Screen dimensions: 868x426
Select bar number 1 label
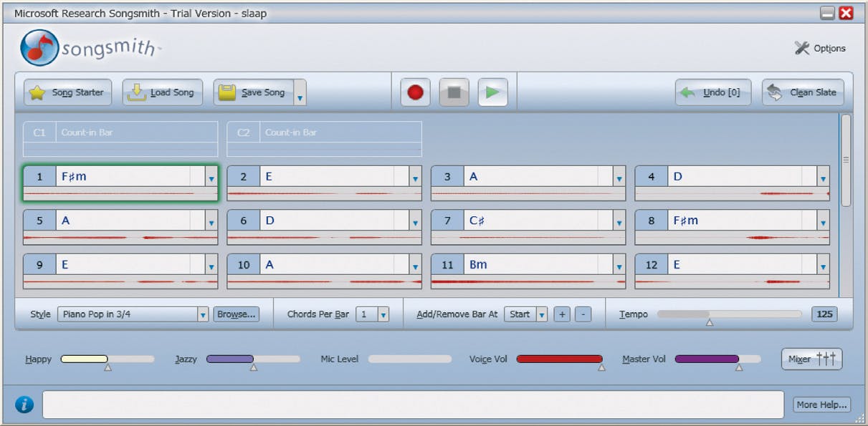[x=39, y=176]
